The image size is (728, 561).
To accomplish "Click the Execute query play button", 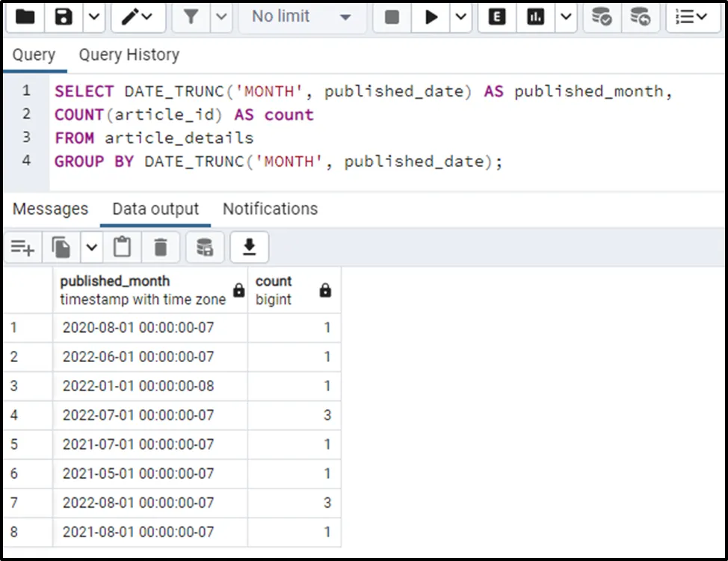I will [431, 16].
